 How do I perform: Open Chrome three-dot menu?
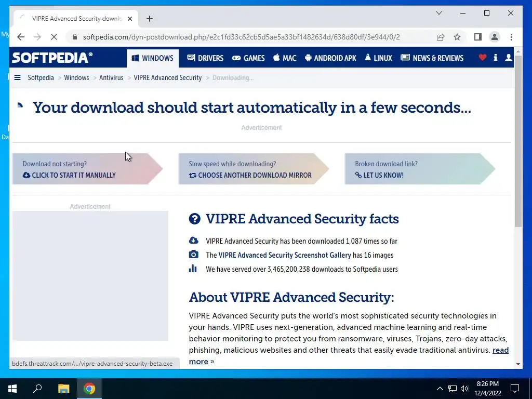[511, 37]
